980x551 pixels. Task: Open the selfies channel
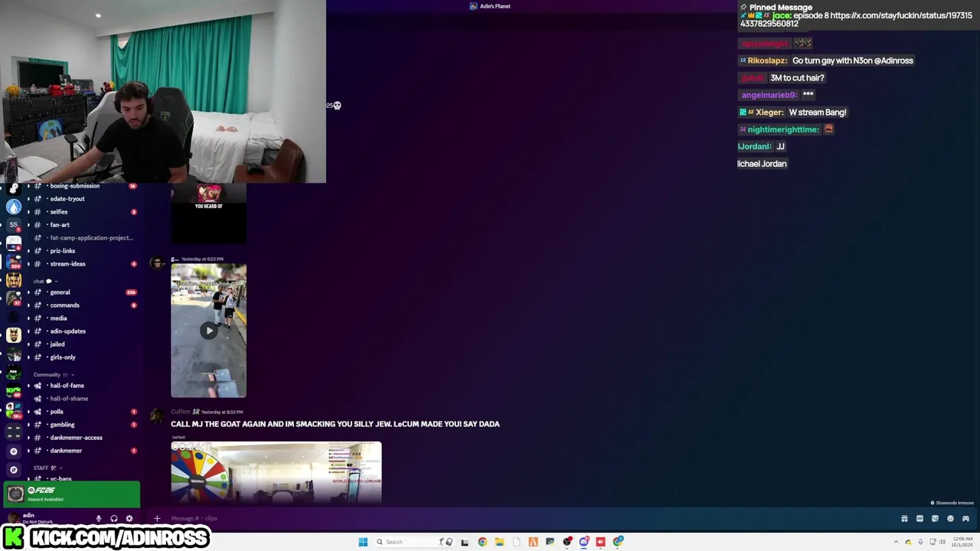tap(59, 212)
